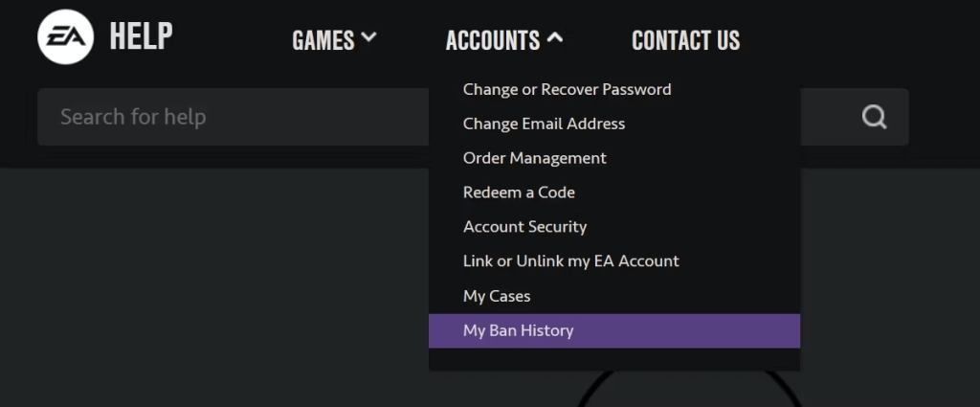
Task: Click the partial circle graphic below menu
Action: [689, 383]
